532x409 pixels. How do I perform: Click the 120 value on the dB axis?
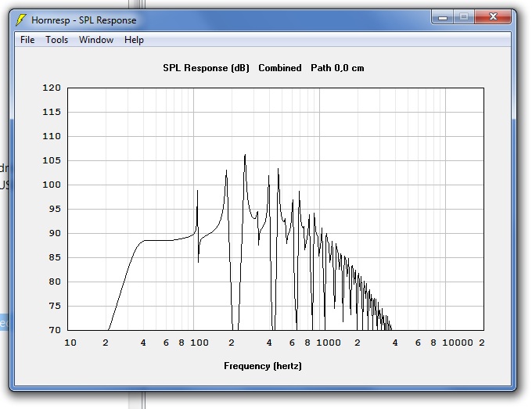click(x=52, y=88)
